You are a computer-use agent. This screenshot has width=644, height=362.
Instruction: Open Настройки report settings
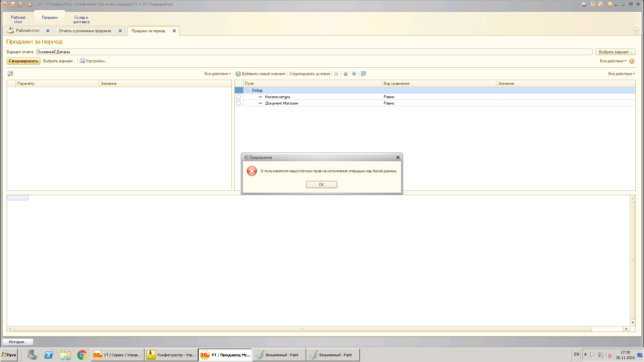point(93,61)
